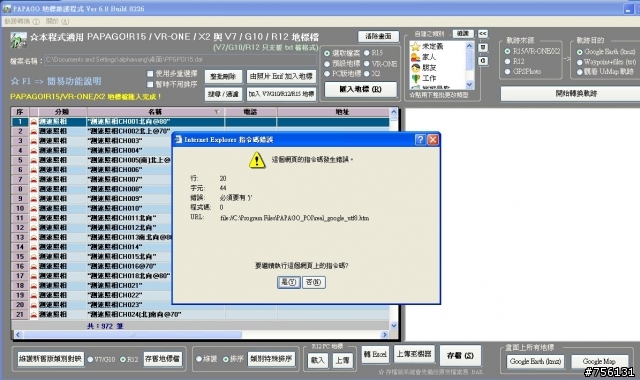Select the VR-ONE radio option
640x380 pixels.
[367, 64]
